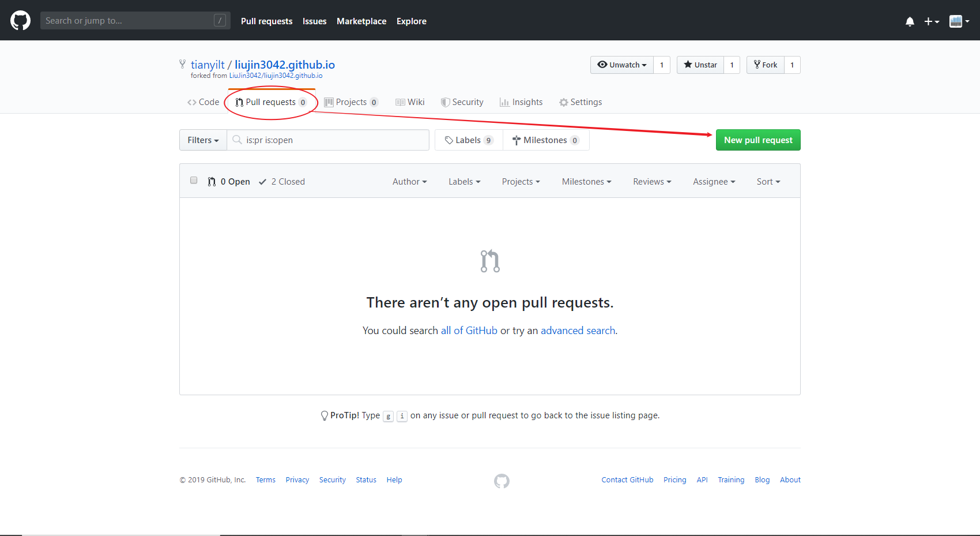Click the is:pr is:open search box
Image resolution: width=980 pixels, height=536 pixels.
tap(328, 140)
